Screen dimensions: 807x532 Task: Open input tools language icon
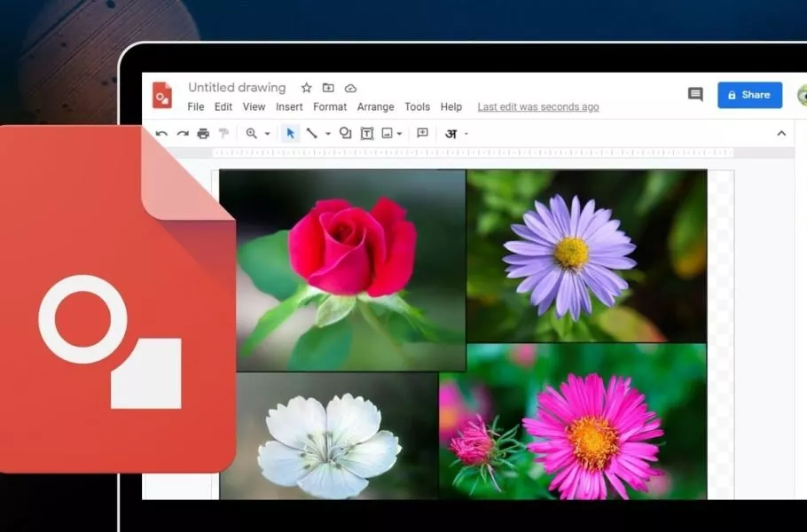coord(451,134)
